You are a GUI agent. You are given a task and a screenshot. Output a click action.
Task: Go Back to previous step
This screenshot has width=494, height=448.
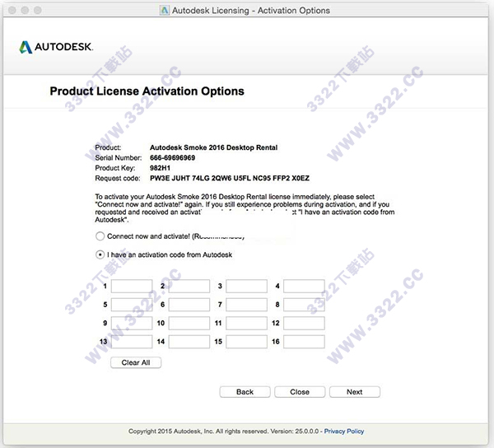click(x=245, y=392)
